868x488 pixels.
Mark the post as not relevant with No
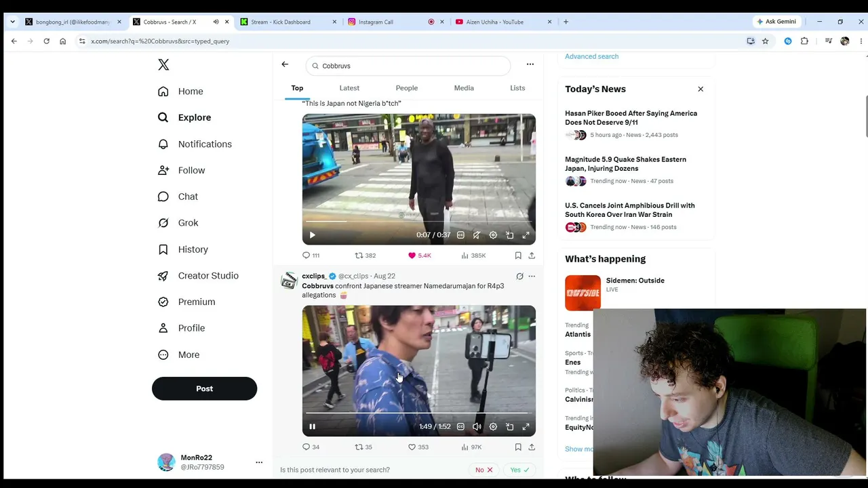484,470
